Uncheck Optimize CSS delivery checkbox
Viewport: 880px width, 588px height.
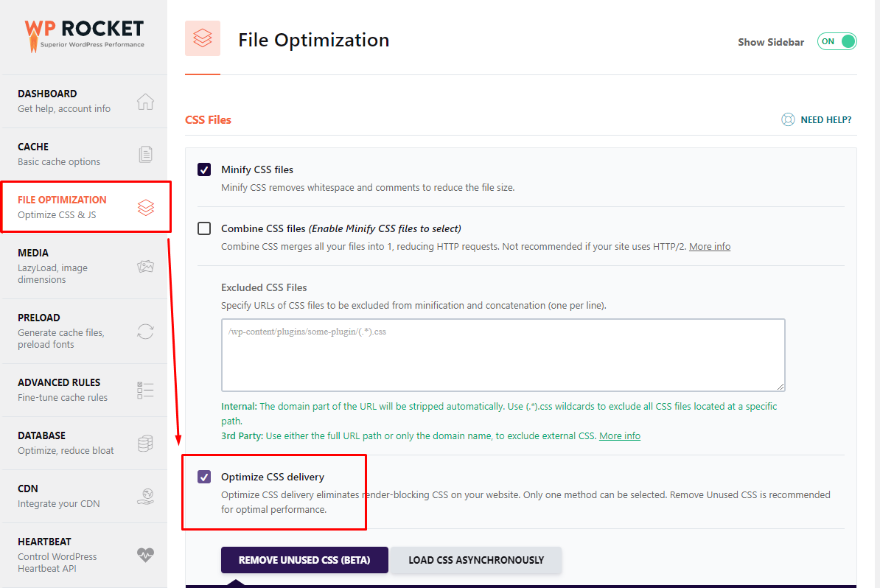(x=204, y=477)
